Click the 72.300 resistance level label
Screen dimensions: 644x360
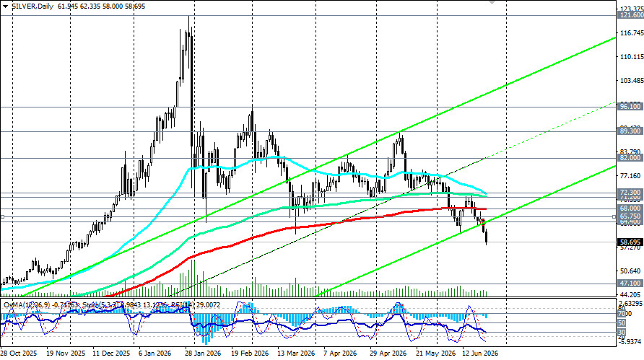[x=630, y=192]
